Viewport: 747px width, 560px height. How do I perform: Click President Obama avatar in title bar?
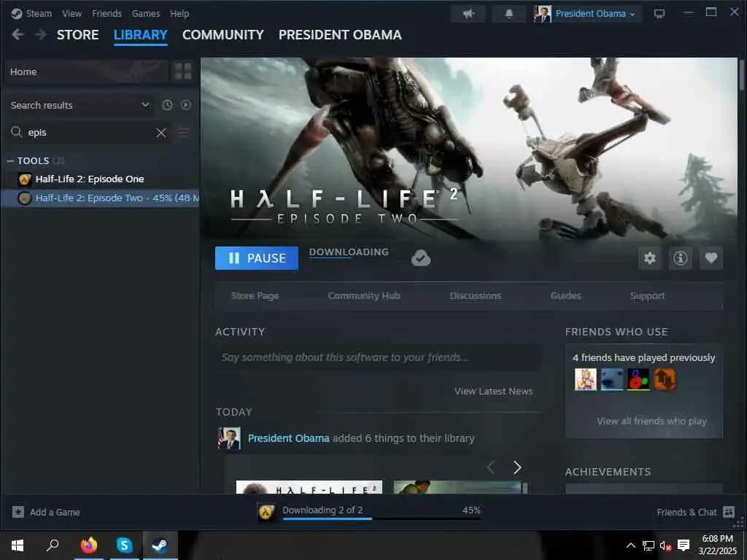542,14
